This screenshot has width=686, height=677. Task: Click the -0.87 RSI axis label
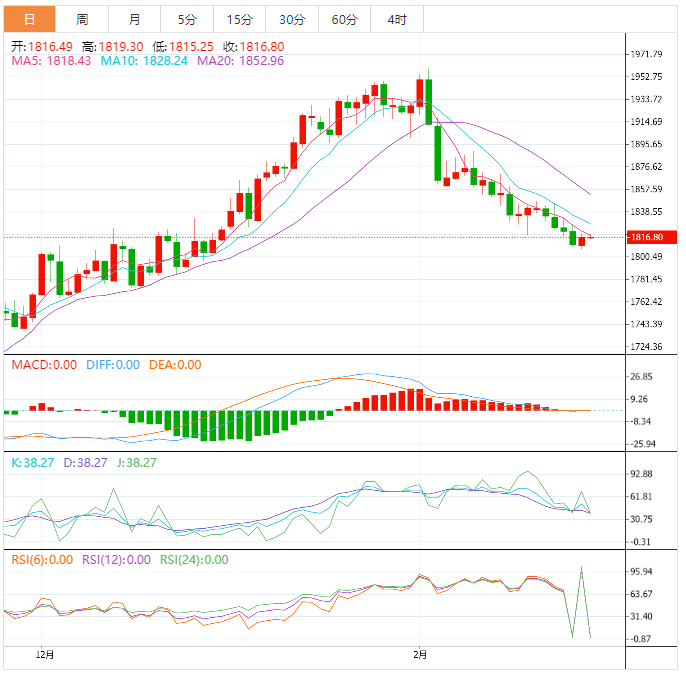click(640, 639)
